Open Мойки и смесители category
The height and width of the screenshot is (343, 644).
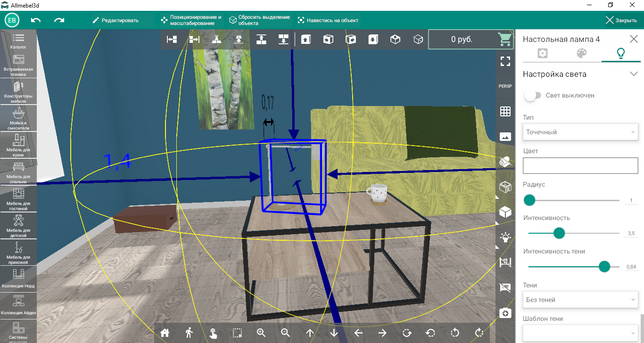(19, 119)
